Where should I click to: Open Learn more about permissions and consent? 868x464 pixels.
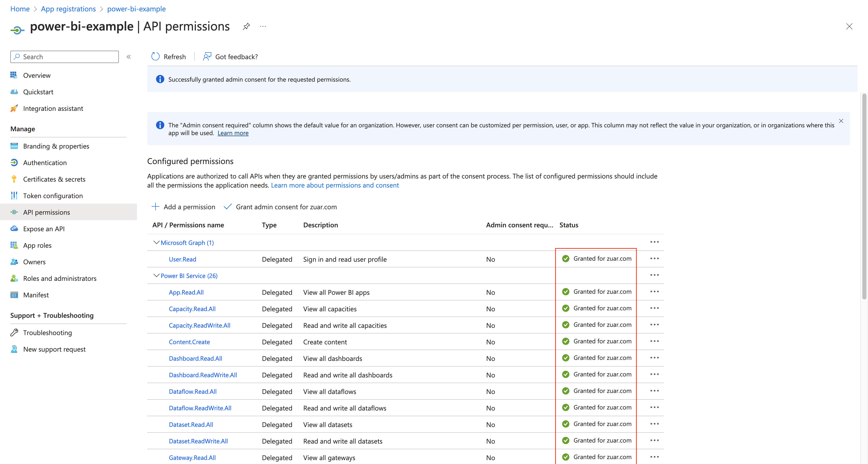pos(335,185)
